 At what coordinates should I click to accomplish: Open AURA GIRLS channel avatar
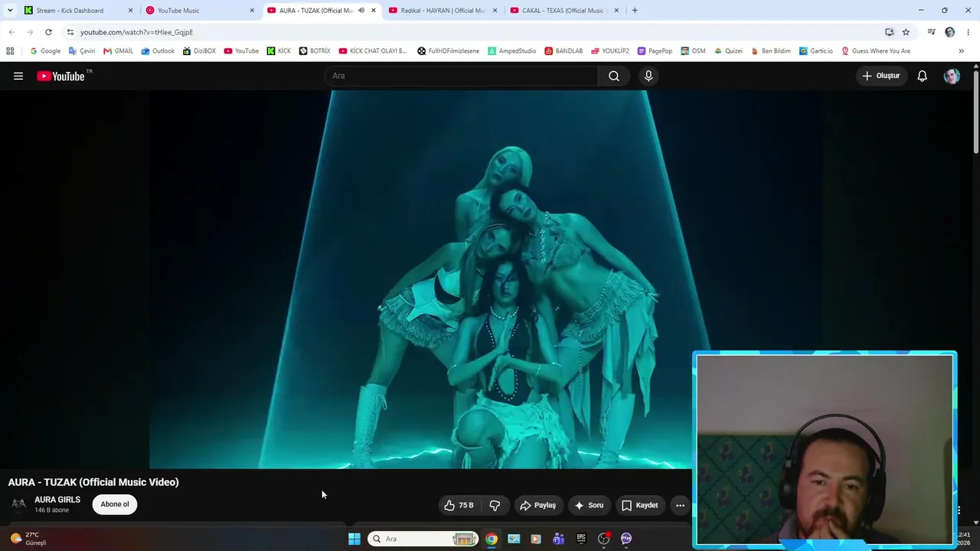point(18,504)
